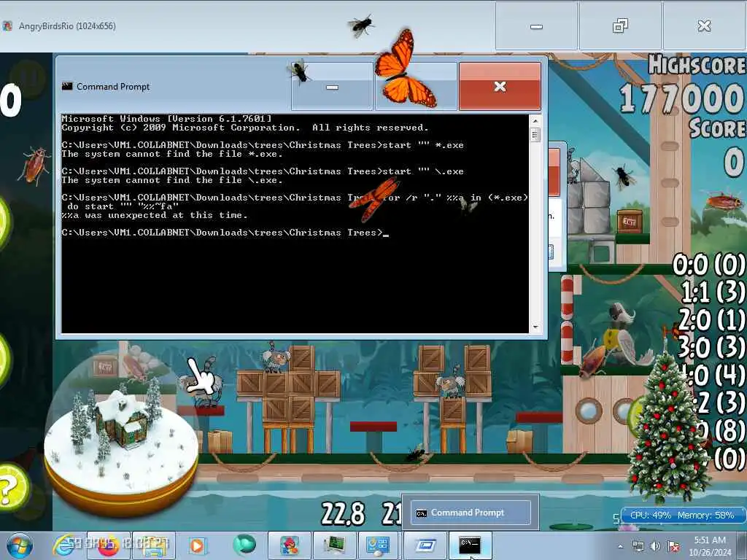Click the 'Copyright (c) 2009 Microsoft Corporation' line
This screenshot has width=747, height=560.
point(245,128)
